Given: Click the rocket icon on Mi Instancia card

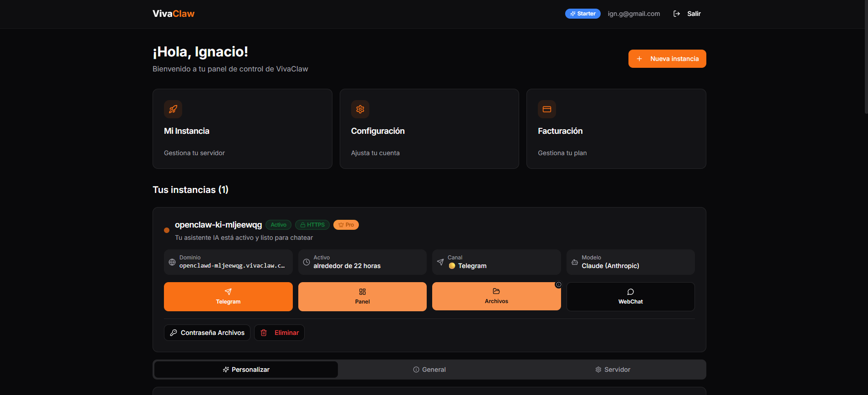Looking at the screenshot, I should click(x=173, y=109).
